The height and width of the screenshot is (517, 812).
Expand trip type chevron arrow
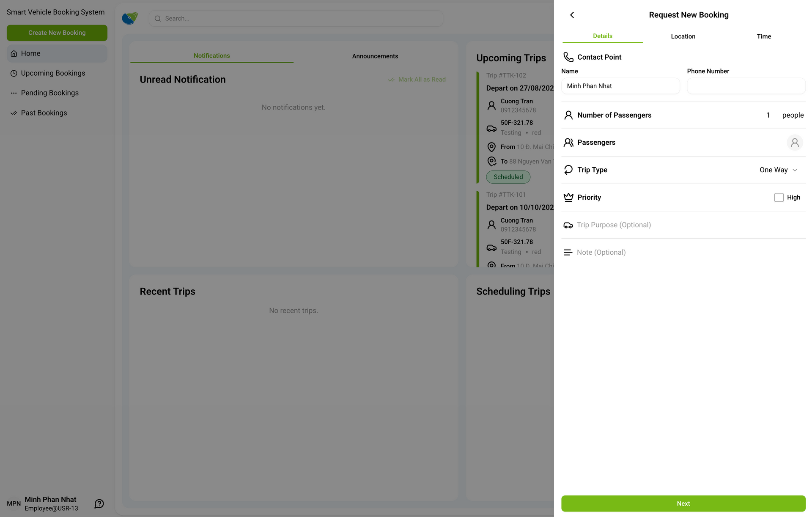(795, 170)
